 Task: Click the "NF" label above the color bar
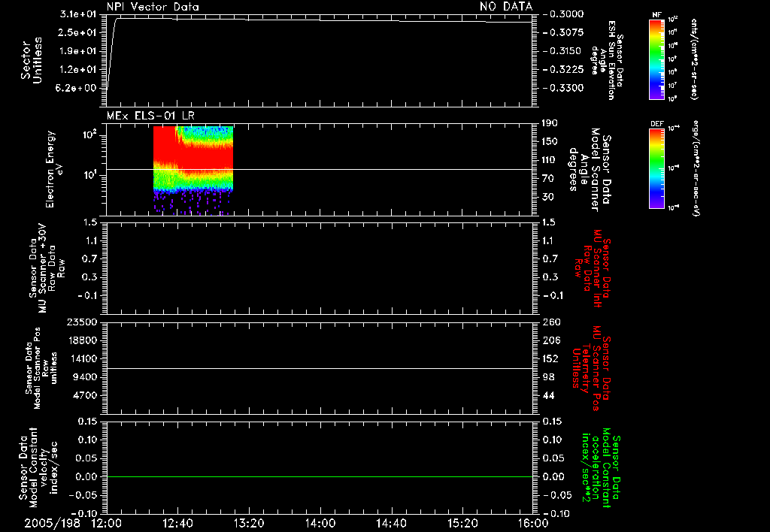pos(656,15)
